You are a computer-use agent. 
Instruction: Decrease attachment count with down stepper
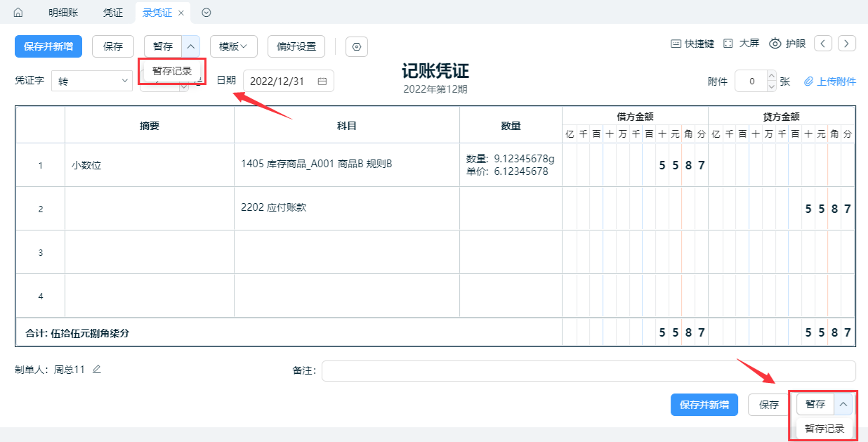point(771,86)
